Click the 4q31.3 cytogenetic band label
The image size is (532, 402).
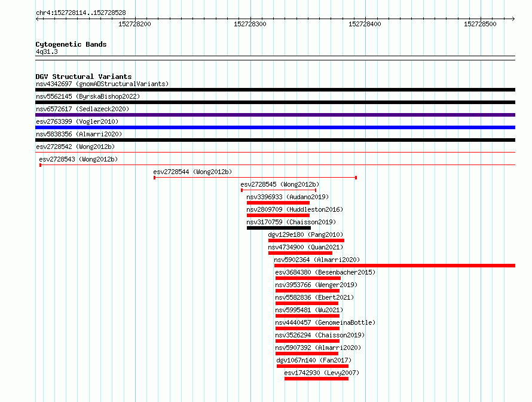(x=47, y=52)
